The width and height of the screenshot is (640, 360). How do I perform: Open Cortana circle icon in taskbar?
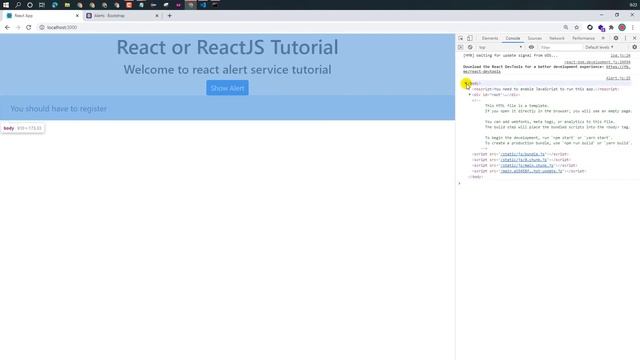point(30,5)
